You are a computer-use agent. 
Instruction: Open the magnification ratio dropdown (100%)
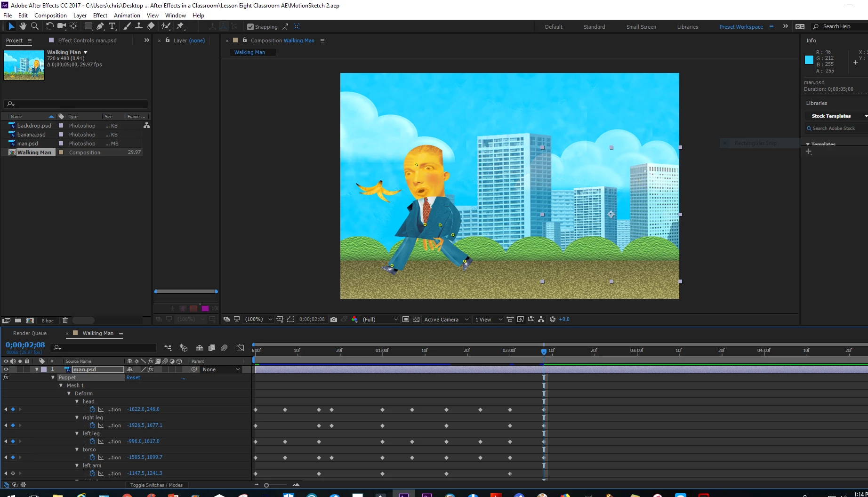pos(258,319)
